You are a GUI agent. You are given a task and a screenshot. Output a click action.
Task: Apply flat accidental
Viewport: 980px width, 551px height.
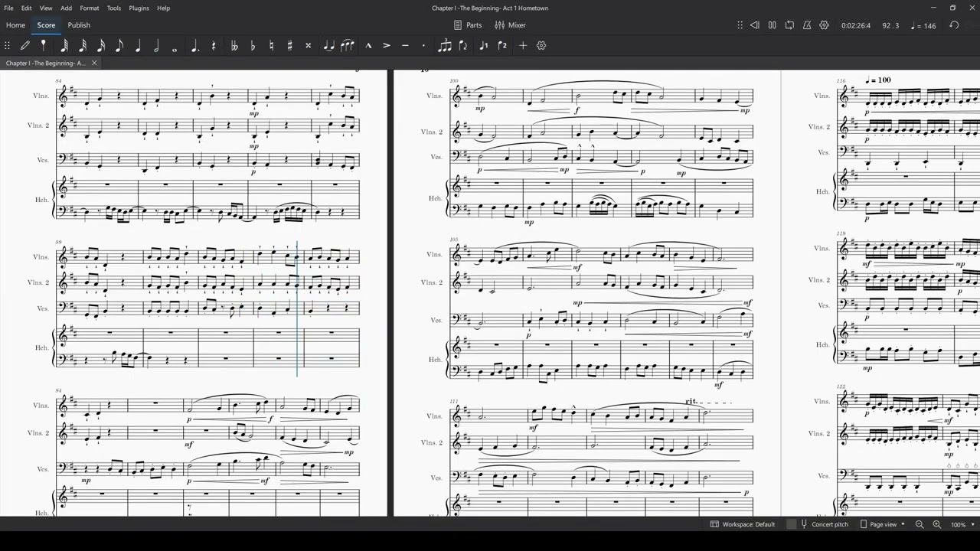coord(253,46)
